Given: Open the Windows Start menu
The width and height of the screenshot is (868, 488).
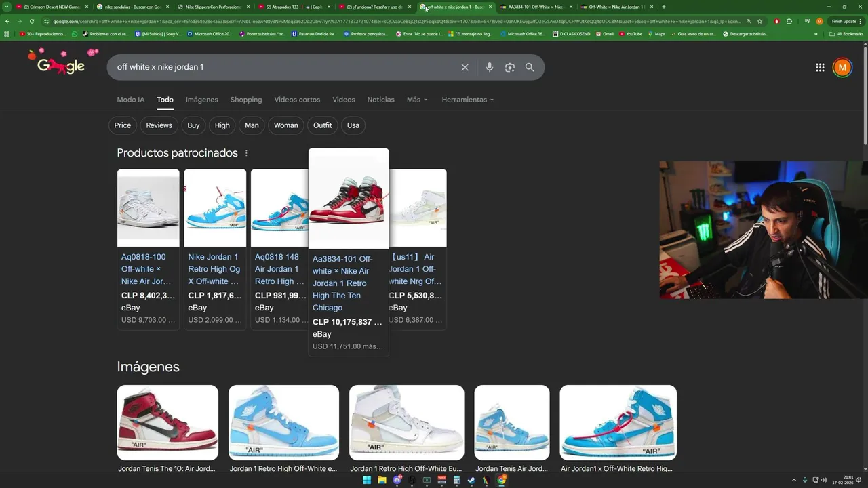Looking at the screenshot, I should [367, 481].
